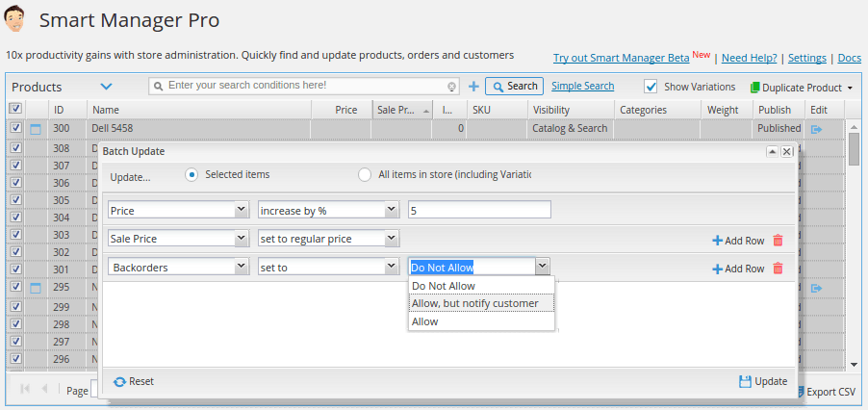Click the 'Catalog & Search' visibility cell
Image resolution: width=868 pixels, height=410 pixels.
click(571, 128)
